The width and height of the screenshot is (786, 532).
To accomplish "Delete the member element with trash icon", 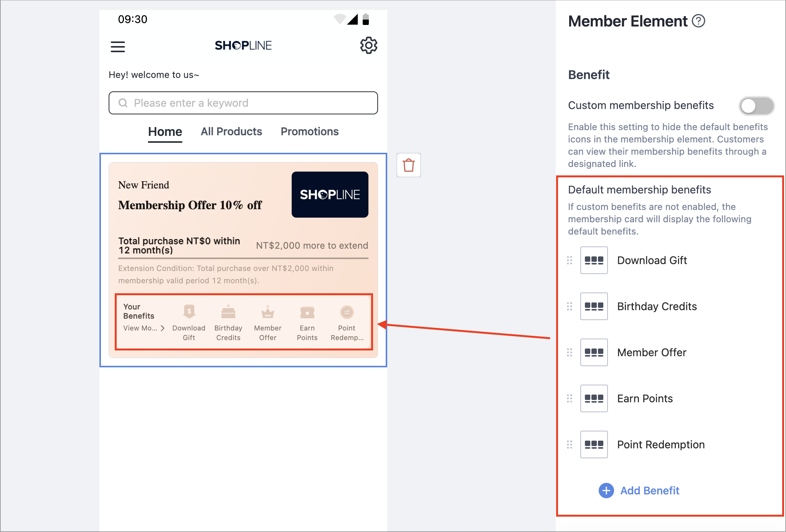I will click(409, 165).
